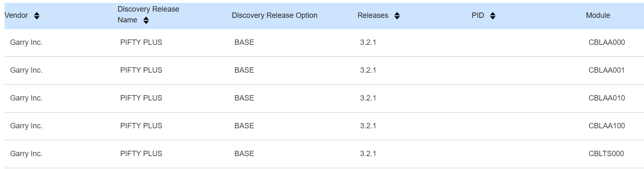Click BASE option in the third row
The height and width of the screenshot is (169, 644).
coord(244,98)
